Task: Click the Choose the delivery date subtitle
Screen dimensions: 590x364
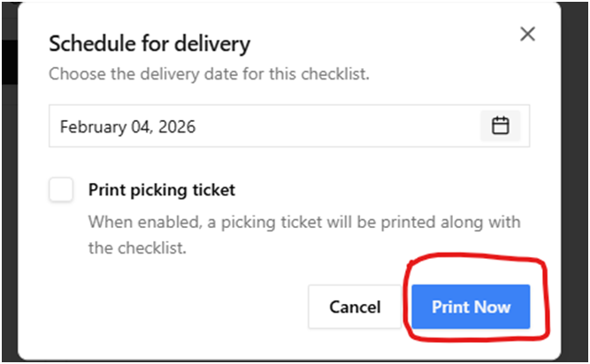Action: [x=209, y=73]
